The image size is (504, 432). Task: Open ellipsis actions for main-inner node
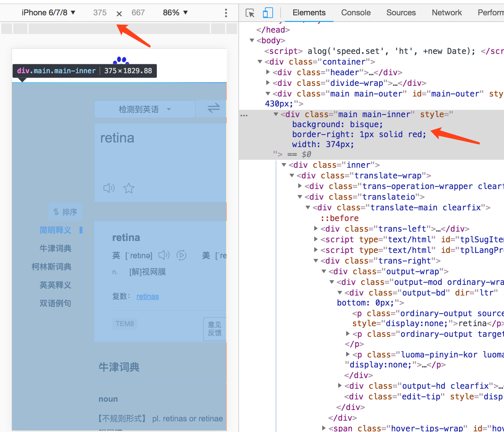(x=244, y=115)
